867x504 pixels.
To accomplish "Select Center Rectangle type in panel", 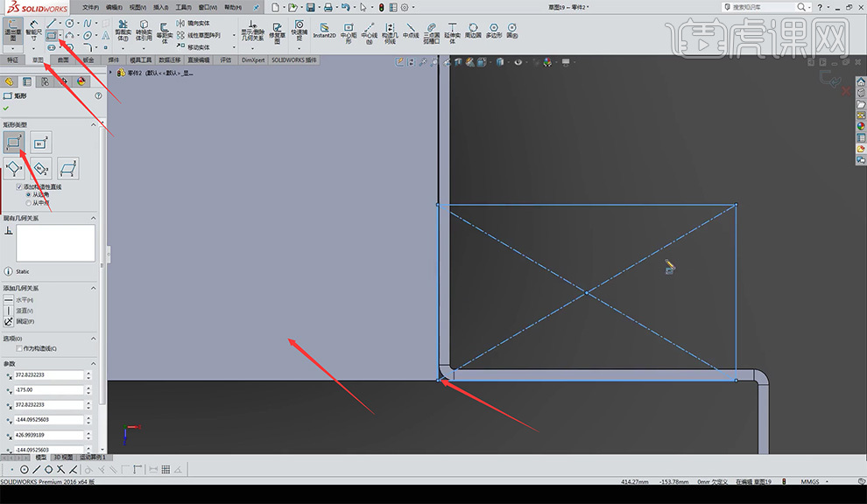I will coord(40,143).
